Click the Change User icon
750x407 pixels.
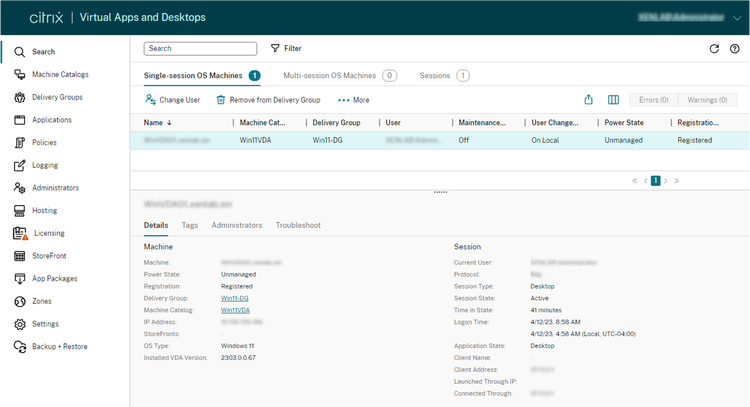pyautogui.click(x=150, y=99)
